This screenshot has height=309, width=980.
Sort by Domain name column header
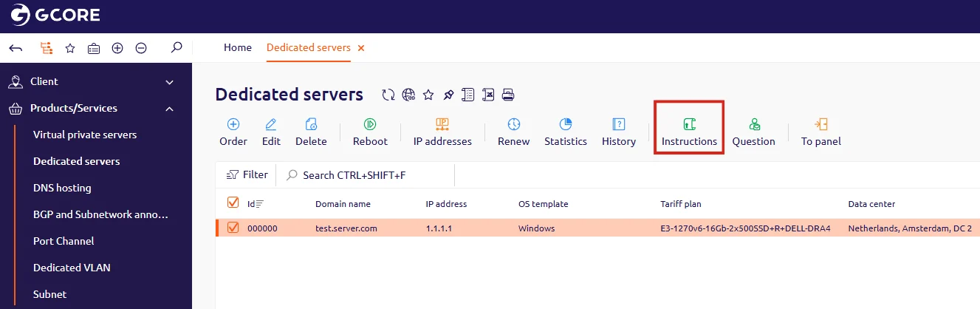click(x=343, y=204)
